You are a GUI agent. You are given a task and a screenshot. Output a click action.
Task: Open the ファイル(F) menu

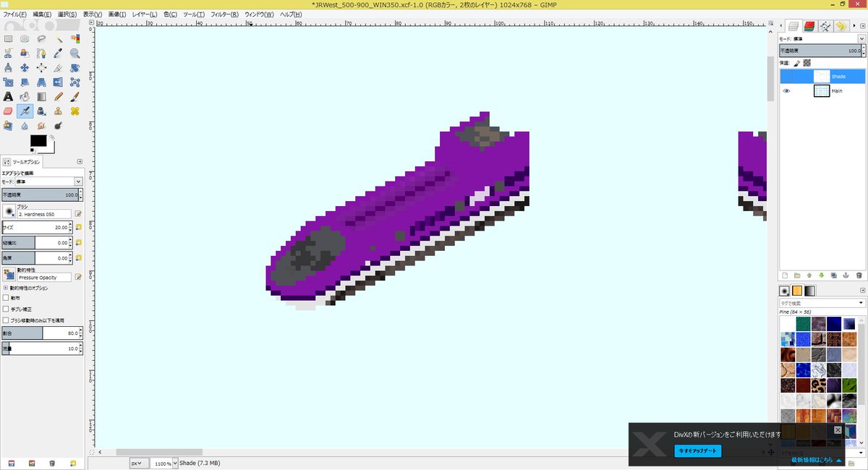14,14
